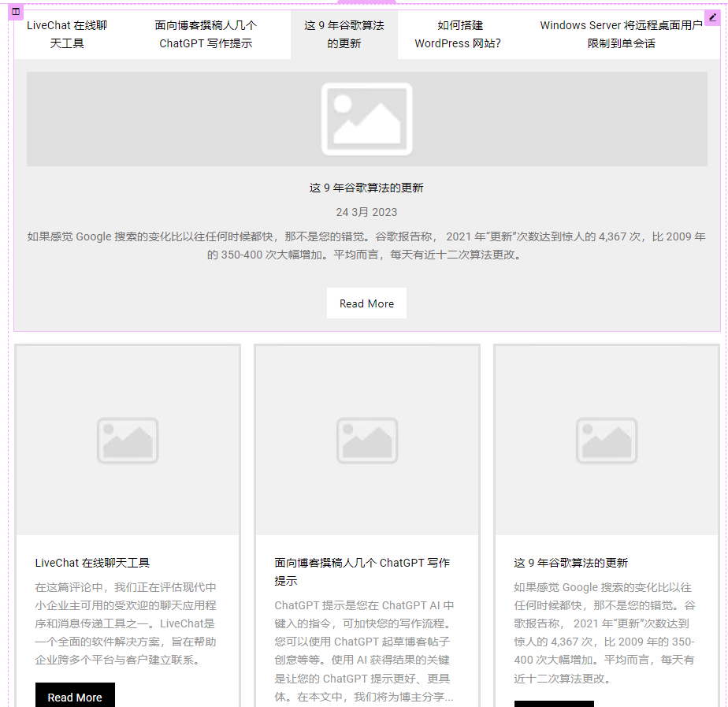The height and width of the screenshot is (707, 728).
Task: Open card title LiveChat 在线聊天工具
Action: coord(92,563)
